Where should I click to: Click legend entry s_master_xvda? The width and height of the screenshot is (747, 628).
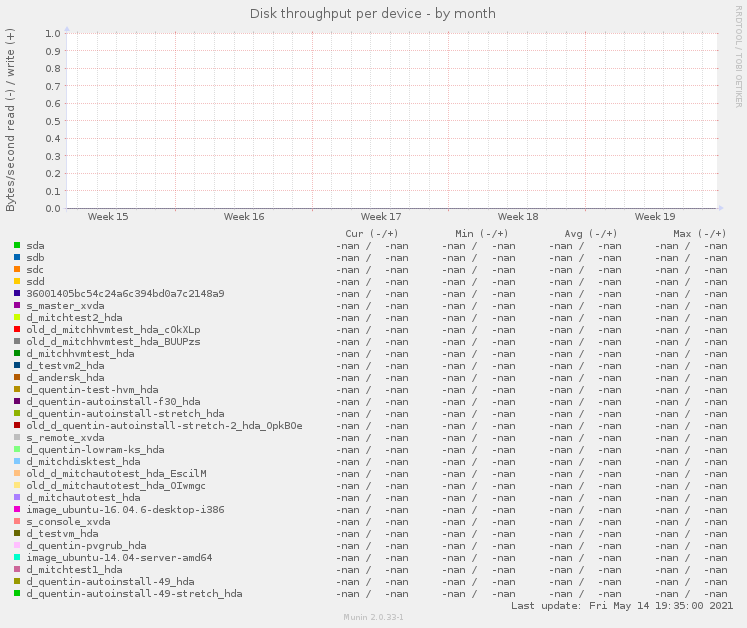click(65, 305)
